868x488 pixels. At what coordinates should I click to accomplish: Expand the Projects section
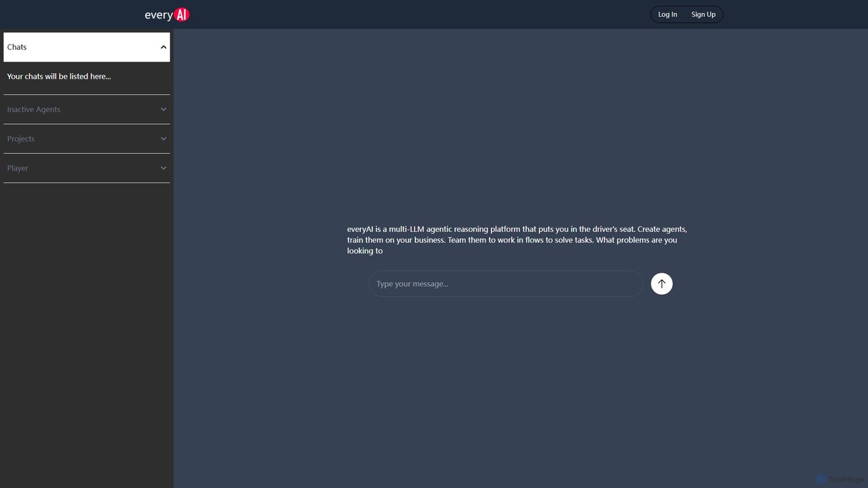(x=87, y=138)
